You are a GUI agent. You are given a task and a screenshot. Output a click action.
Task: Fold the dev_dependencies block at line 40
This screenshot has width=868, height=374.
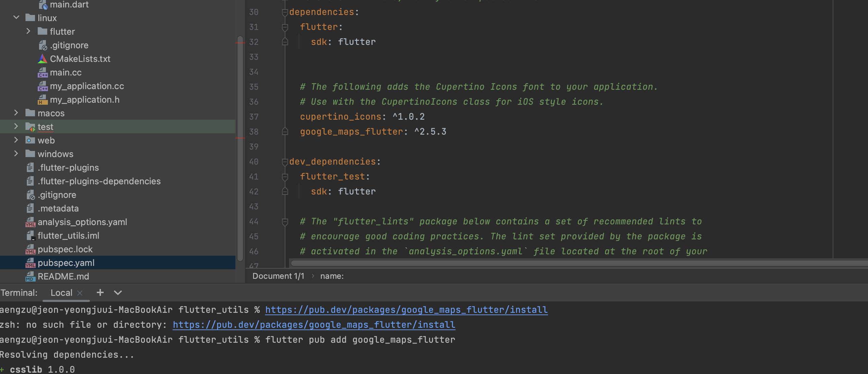(x=285, y=162)
